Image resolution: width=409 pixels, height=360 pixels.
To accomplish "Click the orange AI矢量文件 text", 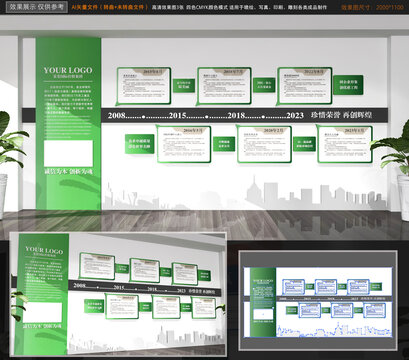I will (x=109, y=7).
